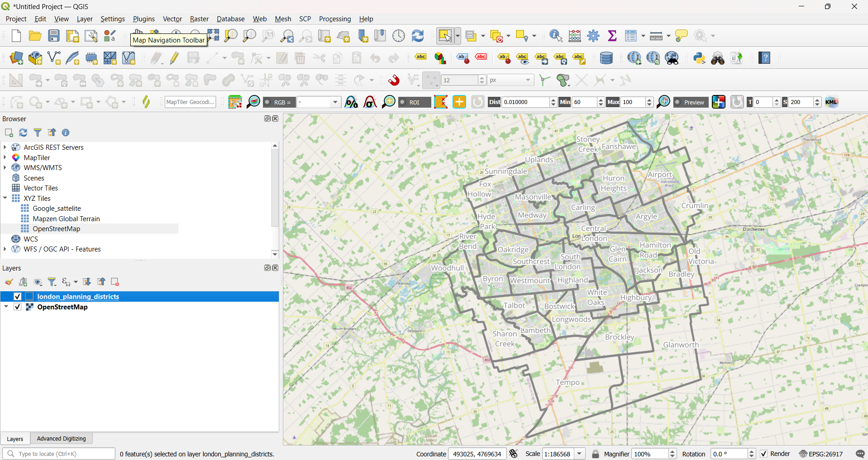The image size is (868, 460).
Task: Toggle extents and coordinate display icon
Action: click(514, 454)
